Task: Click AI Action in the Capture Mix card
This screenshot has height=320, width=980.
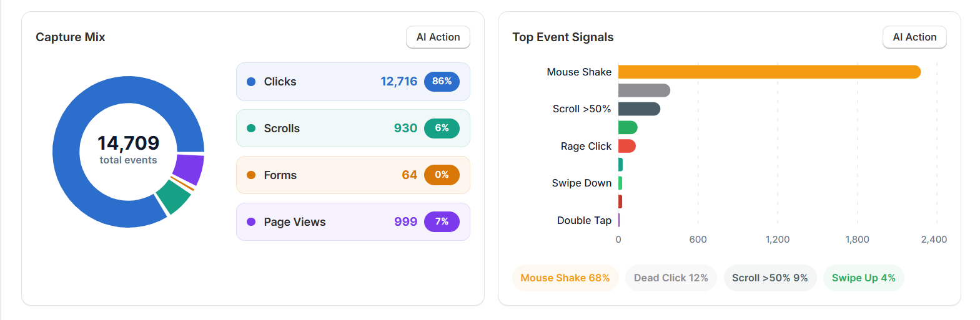Action: [x=438, y=37]
